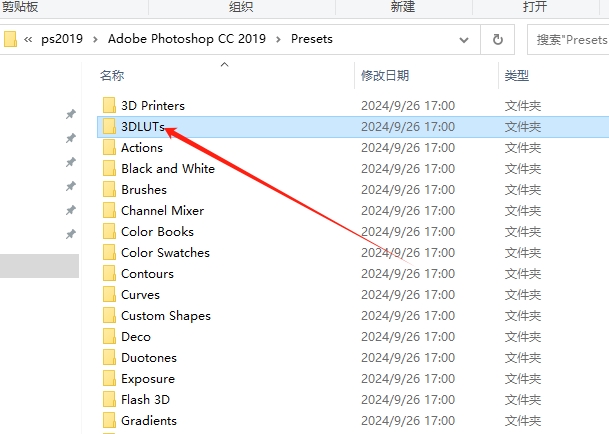
Task: Click the refresh button in address bar
Action: tap(498, 39)
